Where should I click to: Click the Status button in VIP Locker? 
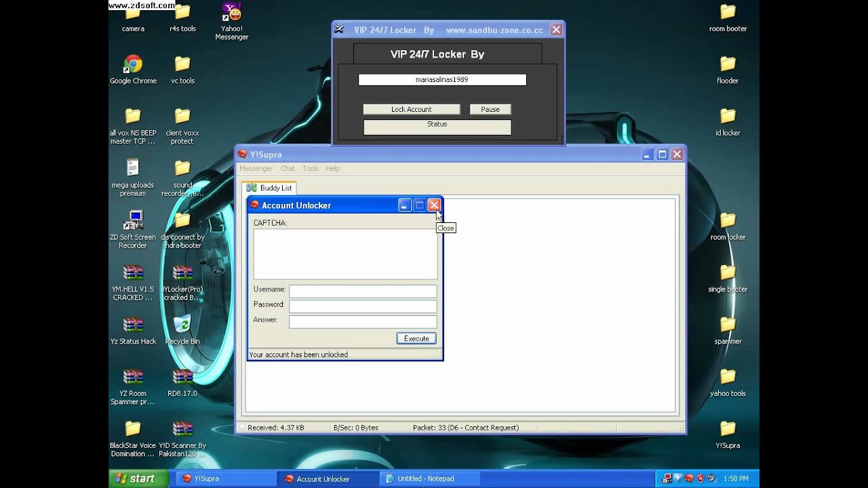tap(437, 127)
